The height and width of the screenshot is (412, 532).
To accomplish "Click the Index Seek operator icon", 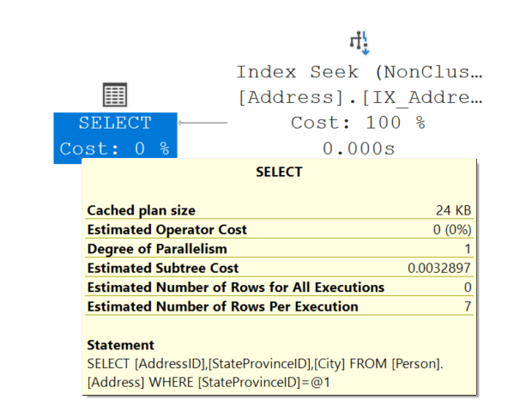I will tap(359, 41).
